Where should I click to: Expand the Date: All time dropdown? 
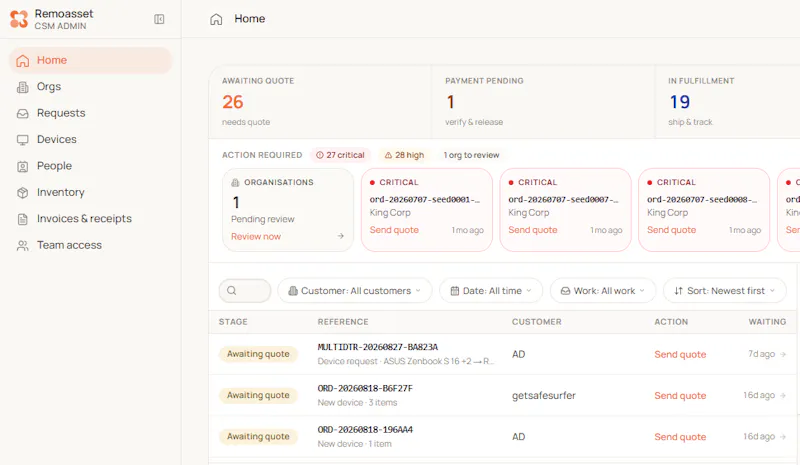pos(491,290)
